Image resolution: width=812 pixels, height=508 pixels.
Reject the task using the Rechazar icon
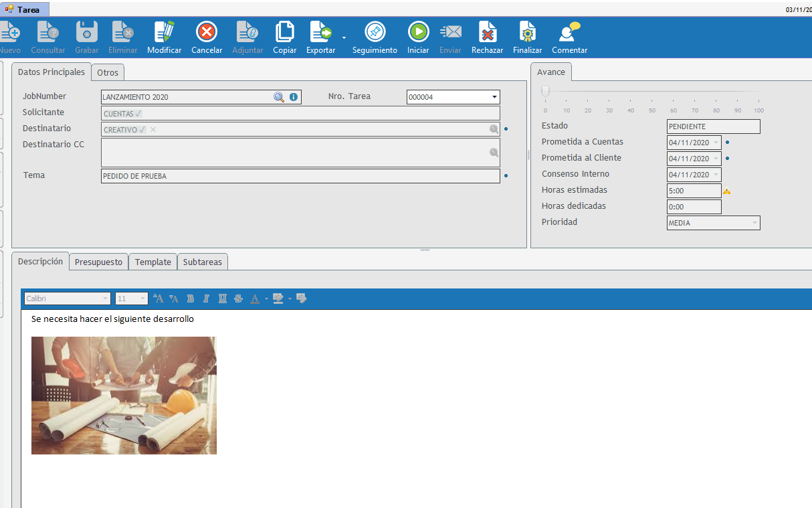pos(487,32)
